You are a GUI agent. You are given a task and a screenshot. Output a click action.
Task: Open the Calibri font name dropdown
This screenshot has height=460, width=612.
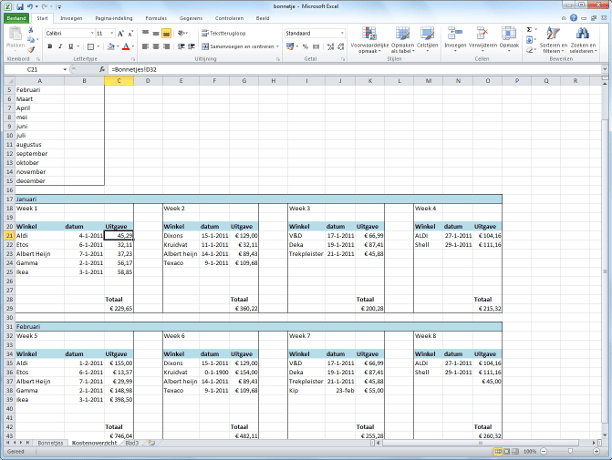[92, 34]
